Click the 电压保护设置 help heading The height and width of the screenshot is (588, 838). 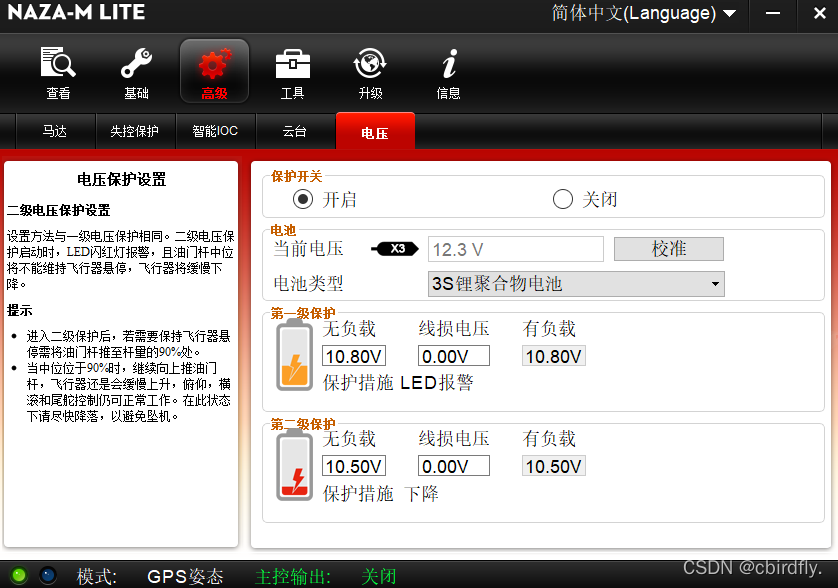[x=121, y=179]
